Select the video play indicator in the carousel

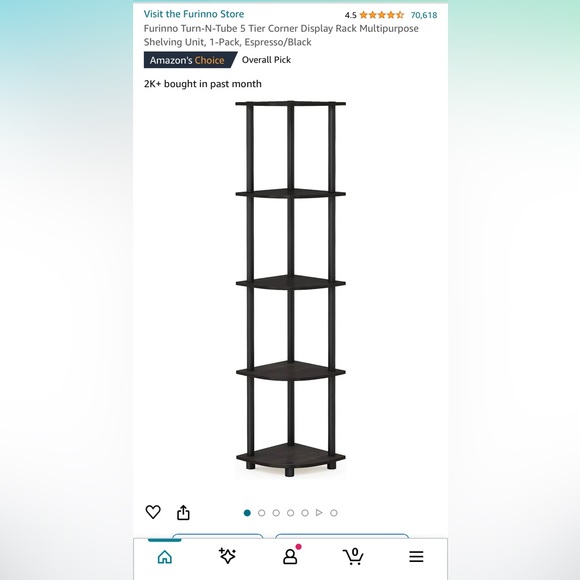[319, 513]
